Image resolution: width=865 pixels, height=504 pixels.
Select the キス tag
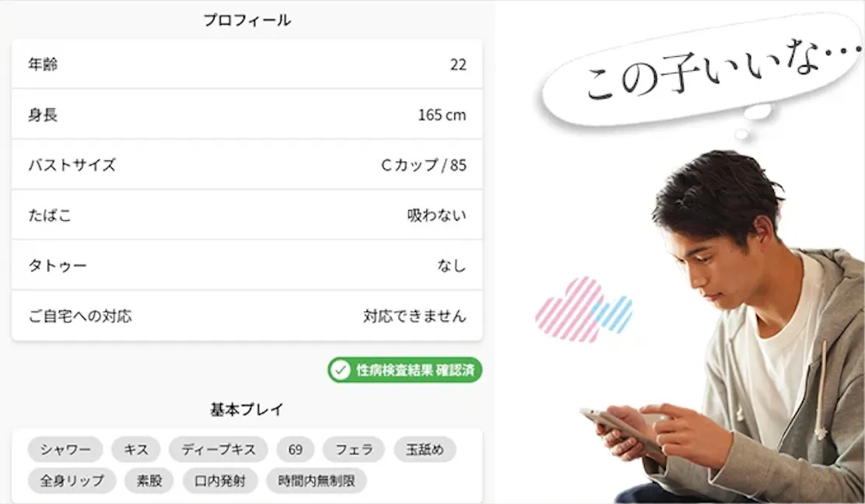point(135,450)
